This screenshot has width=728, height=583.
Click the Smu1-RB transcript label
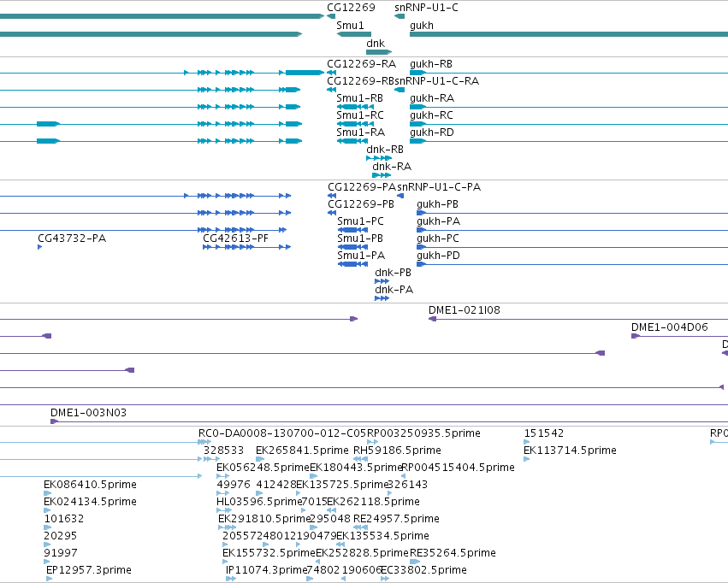(x=360, y=98)
